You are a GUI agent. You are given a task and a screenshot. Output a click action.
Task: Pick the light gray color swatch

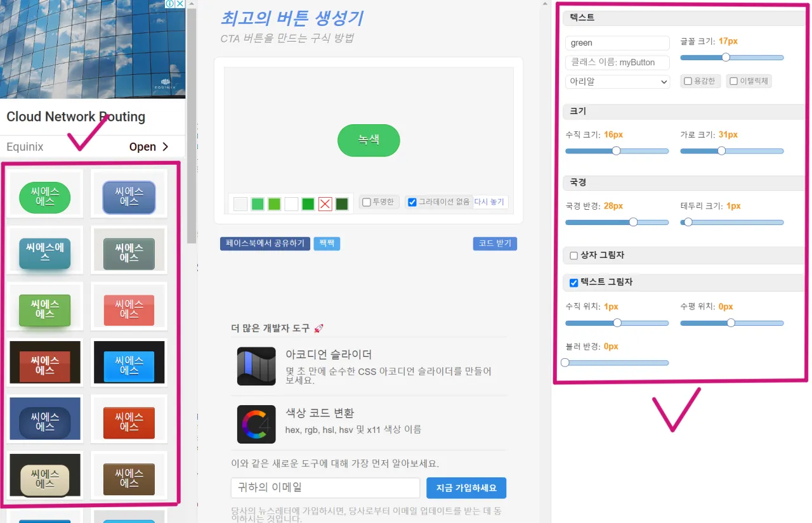tap(240, 203)
